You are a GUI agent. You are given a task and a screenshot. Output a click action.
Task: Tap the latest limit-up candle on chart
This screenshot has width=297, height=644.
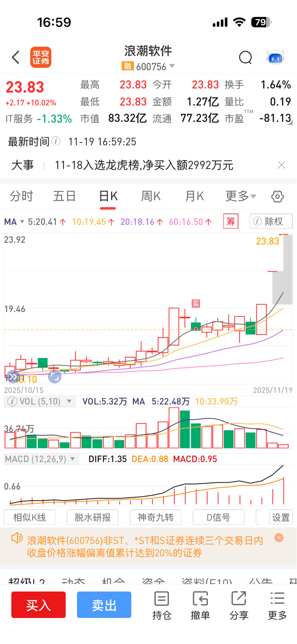pyautogui.click(x=283, y=234)
